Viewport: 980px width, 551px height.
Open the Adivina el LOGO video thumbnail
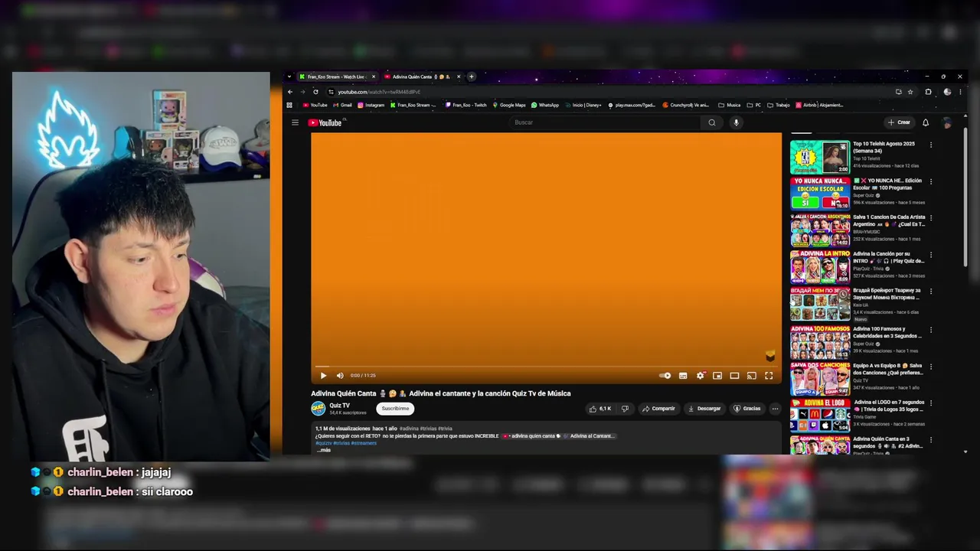(820, 416)
